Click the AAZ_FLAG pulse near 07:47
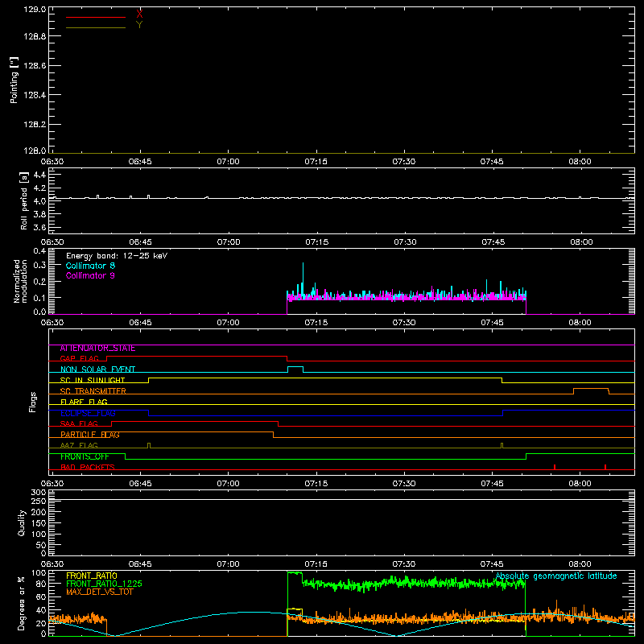The height and width of the screenshot is (644, 644). 502,446
